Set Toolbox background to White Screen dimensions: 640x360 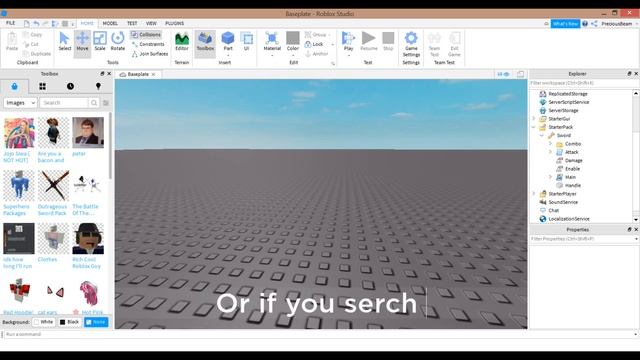(44, 322)
